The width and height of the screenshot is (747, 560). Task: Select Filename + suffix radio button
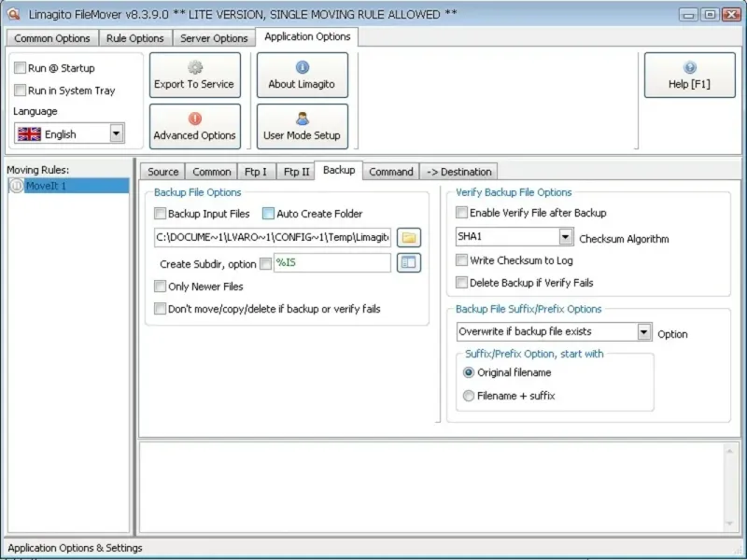(469, 395)
